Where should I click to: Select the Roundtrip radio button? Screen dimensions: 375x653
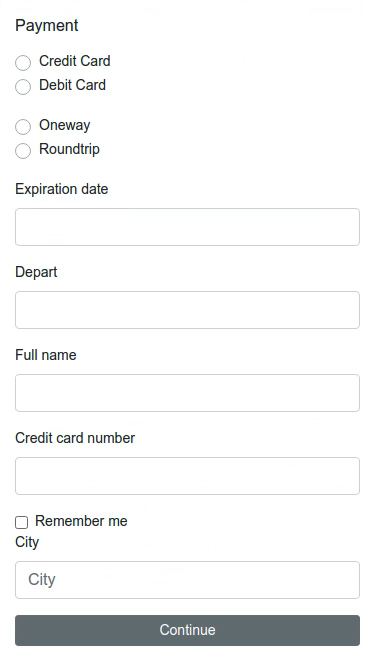coord(23,151)
